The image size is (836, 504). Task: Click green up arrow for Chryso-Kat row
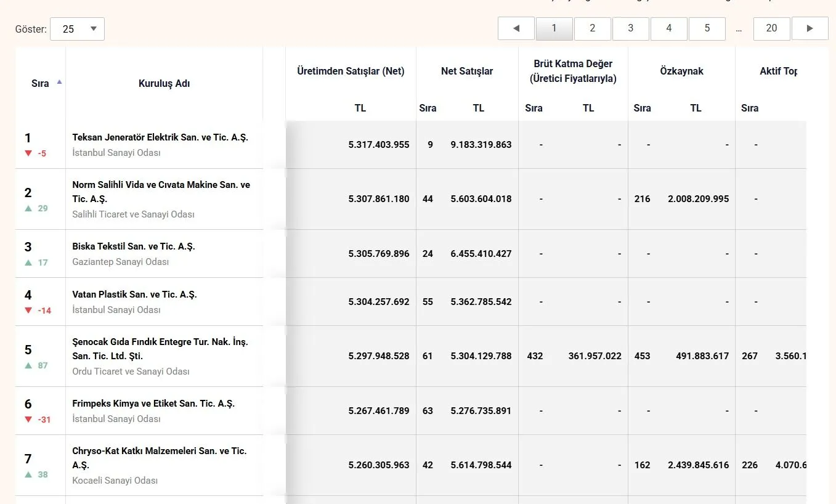coord(28,474)
